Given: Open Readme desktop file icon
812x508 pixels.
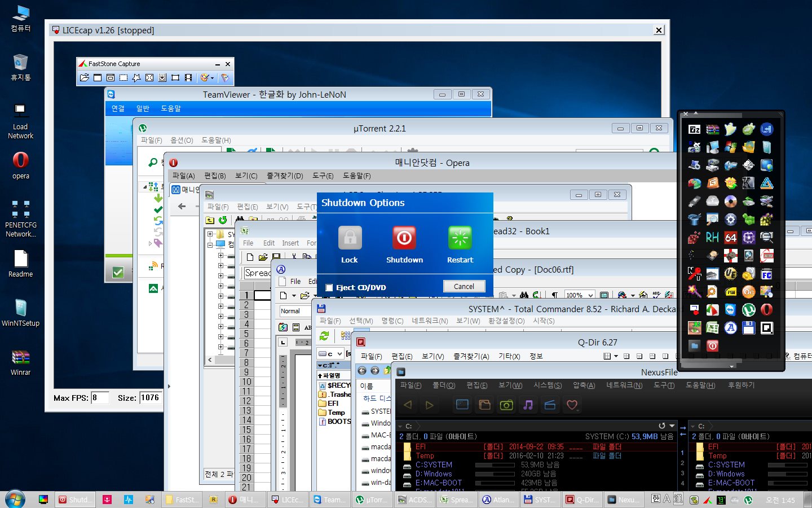Looking at the screenshot, I should 20,264.
